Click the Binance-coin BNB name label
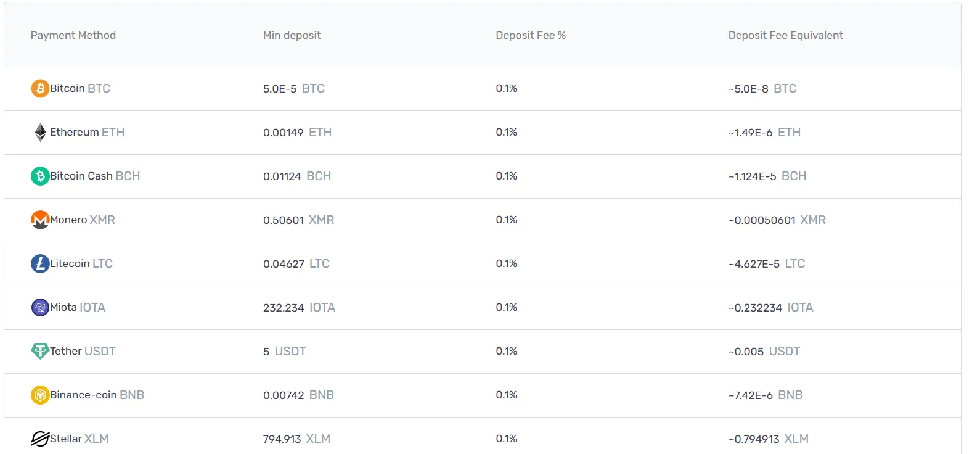 coord(97,395)
